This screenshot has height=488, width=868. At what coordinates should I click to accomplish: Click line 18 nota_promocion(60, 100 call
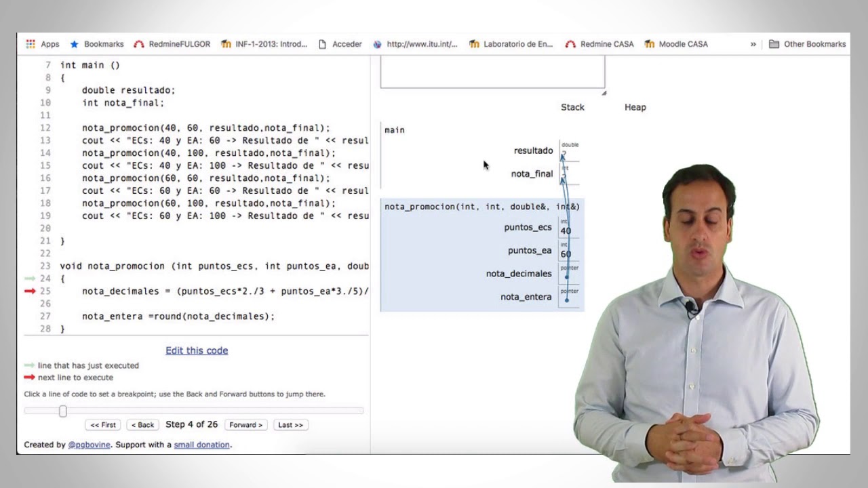click(209, 203)
